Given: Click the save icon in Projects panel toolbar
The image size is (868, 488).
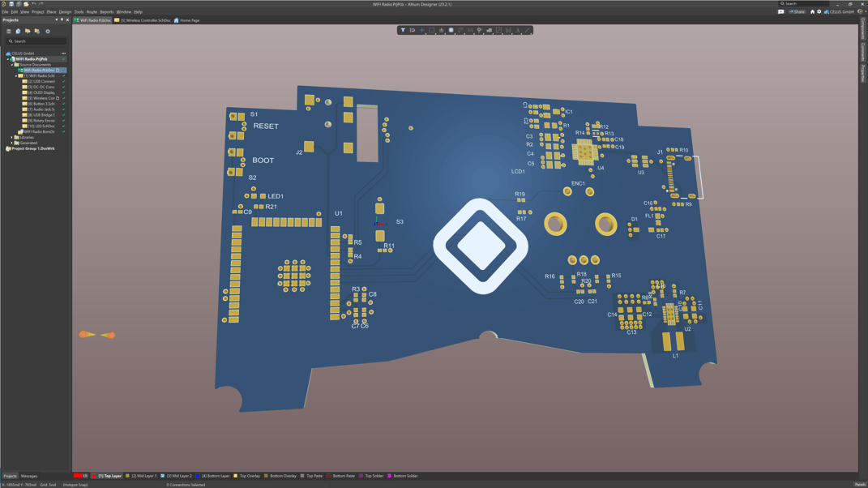Looking at the screenshot, I should pos(9,32).
